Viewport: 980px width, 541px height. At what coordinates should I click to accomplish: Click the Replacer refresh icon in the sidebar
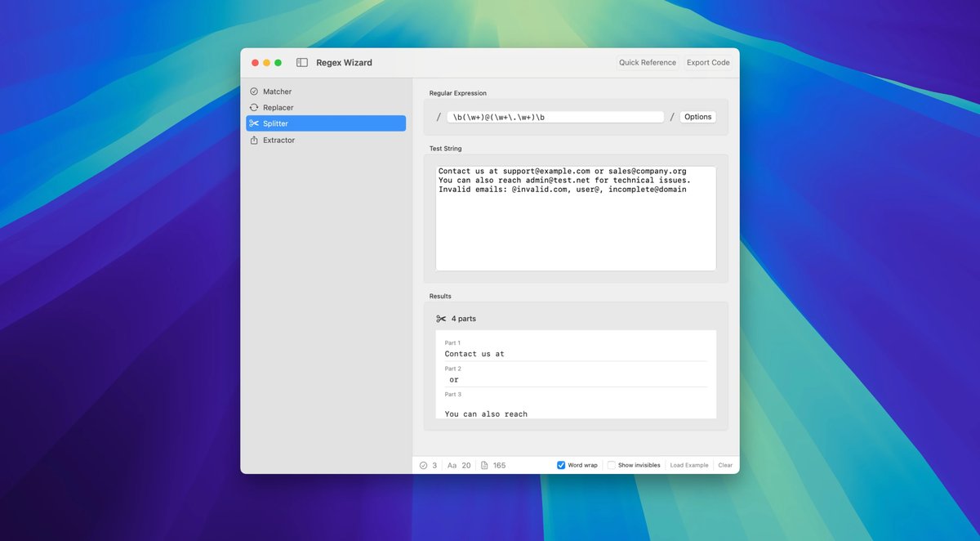pos(255,107)
